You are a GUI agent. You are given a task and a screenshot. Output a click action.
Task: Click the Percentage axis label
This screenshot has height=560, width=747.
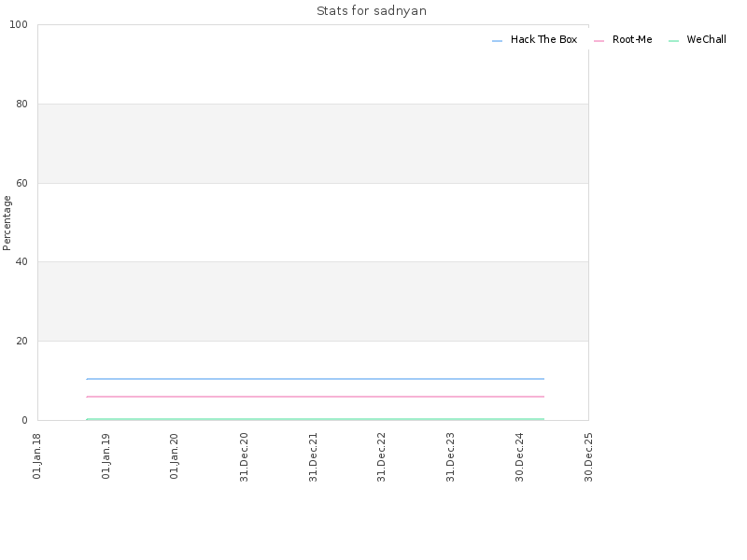click(x=7, y=223)
